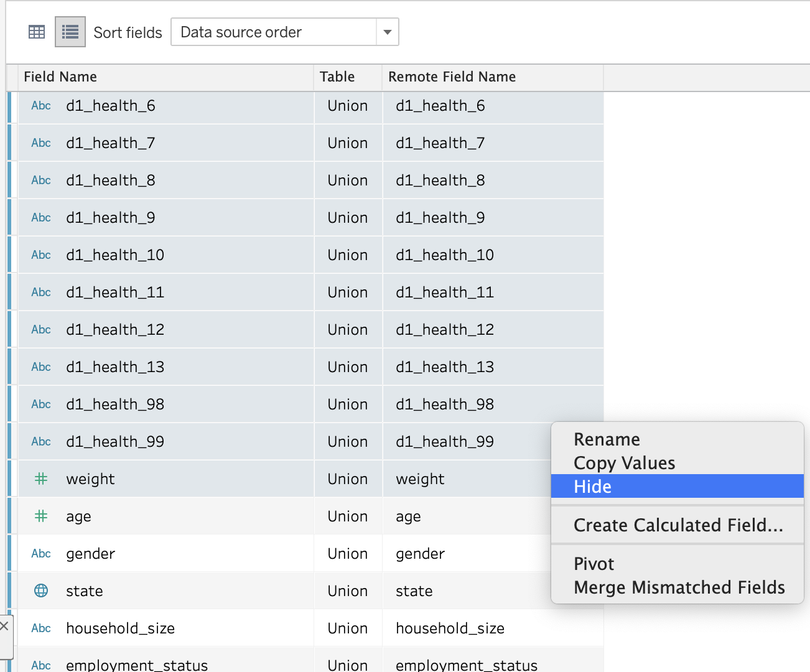Choose Hide from the context menu

592,487
